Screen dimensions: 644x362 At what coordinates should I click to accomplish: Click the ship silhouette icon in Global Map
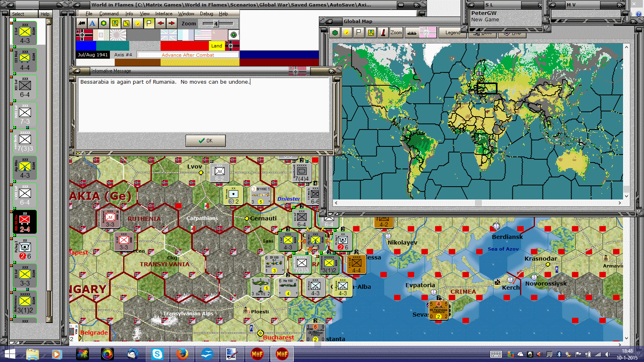coord(411,33)
